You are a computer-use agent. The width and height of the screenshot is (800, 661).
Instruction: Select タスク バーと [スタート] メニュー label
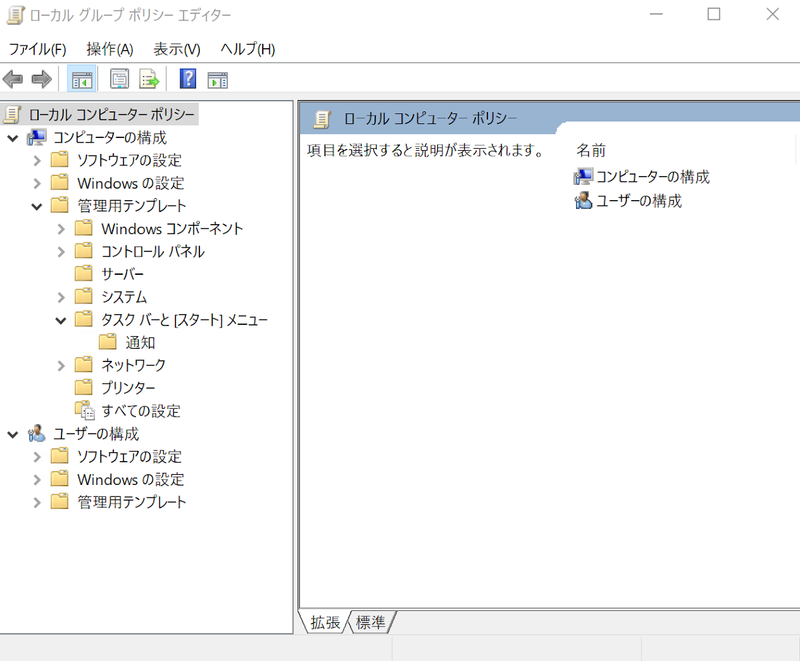coord(184,319)
